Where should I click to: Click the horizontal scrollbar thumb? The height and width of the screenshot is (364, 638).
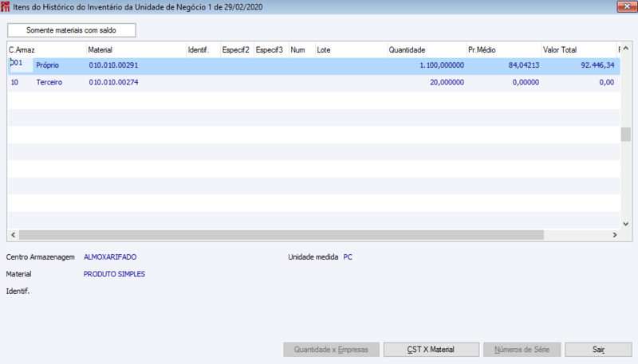[x=282, y=235]
